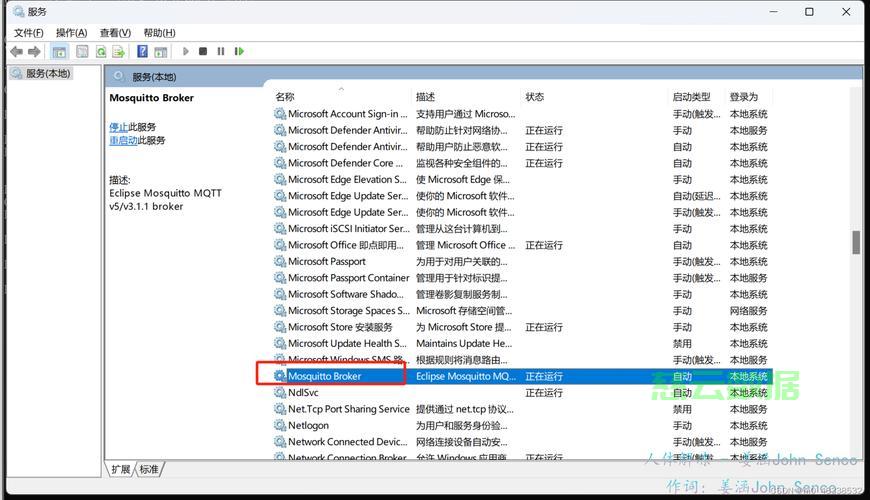Image resolution: width=870 pixels, height=500 pixels.
Task: Switch to the 扩展 tab at the bottom
Action: pos(121,469)
